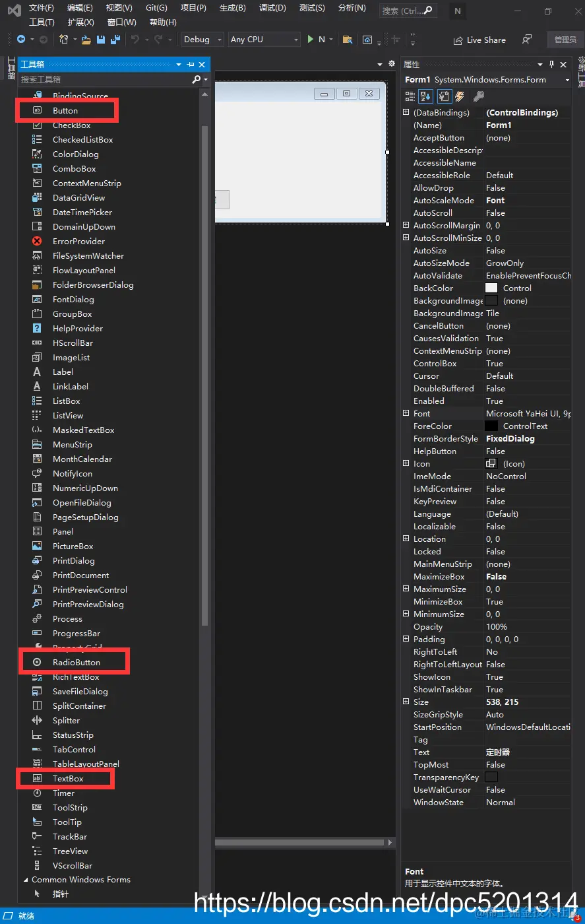The width and height of the screenshot is (585, 924).
Task: Pick the MonthCalendar toolbox item
Action: coord(82,459)
